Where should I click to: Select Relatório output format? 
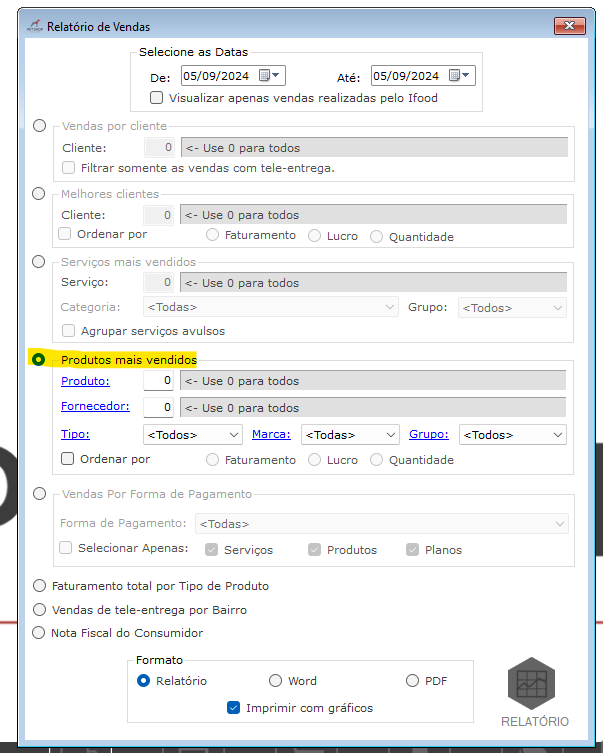pos(144,681)
